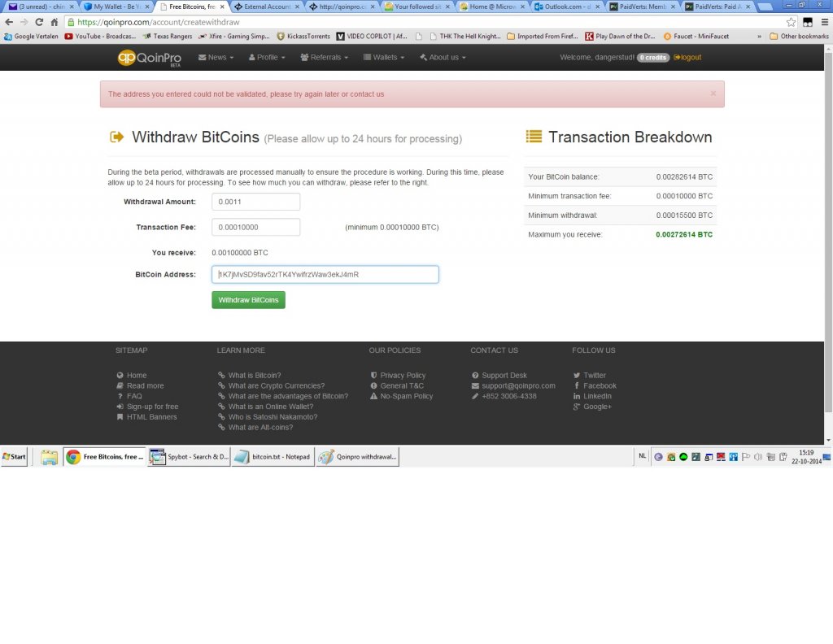This screenshot has height=644, width=833.
Task: Click the Support Desk question icon
Action: click(x=475, y=376)
